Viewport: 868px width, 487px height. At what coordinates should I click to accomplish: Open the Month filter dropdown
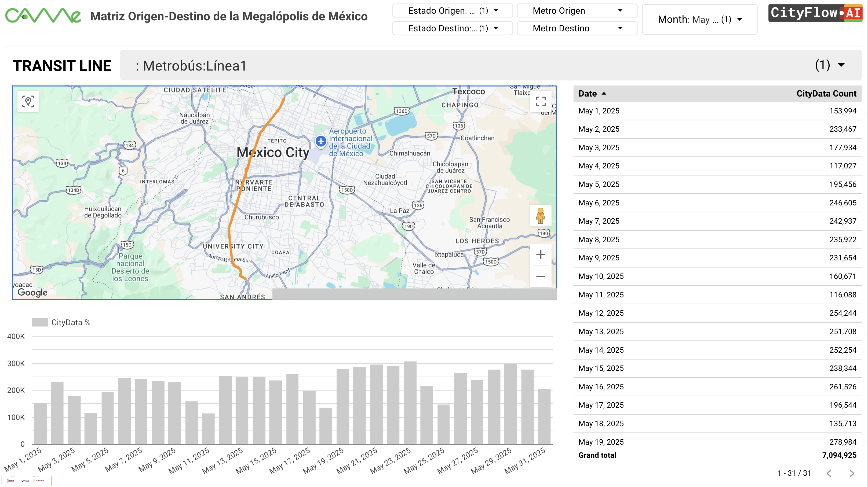699,20
